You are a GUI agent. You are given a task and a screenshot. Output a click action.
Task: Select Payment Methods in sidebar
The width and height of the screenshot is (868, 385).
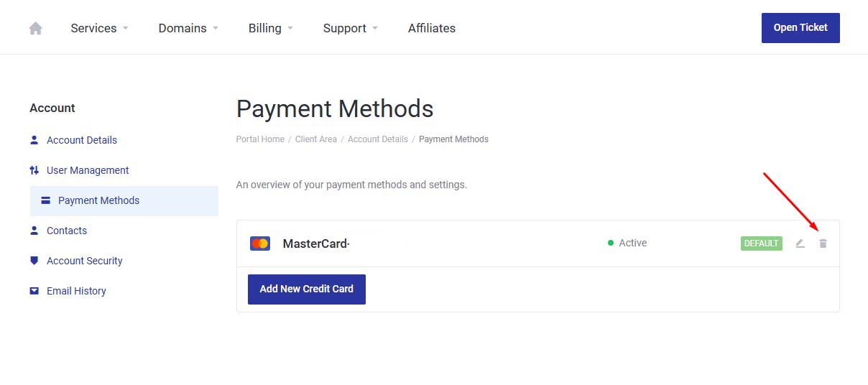(x=98, y=200)
